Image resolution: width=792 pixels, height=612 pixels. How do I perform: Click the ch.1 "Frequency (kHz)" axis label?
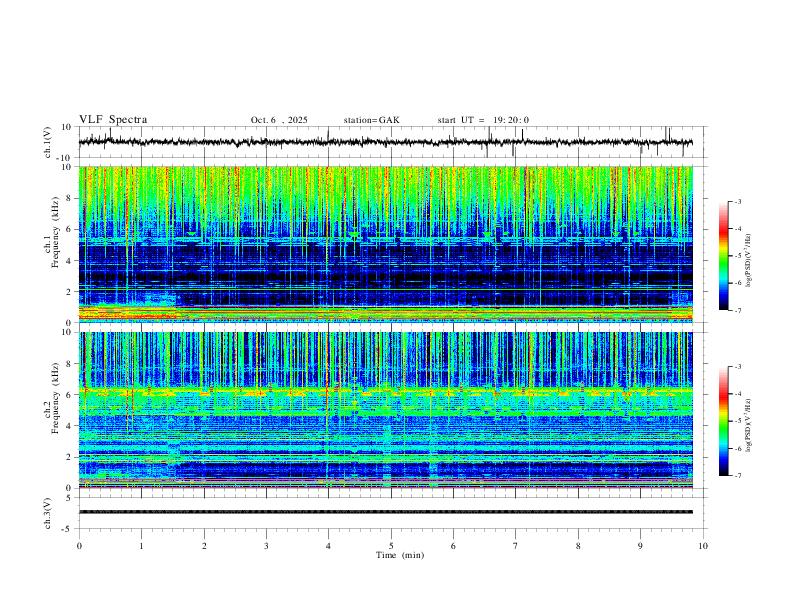(x=55, y=232)
